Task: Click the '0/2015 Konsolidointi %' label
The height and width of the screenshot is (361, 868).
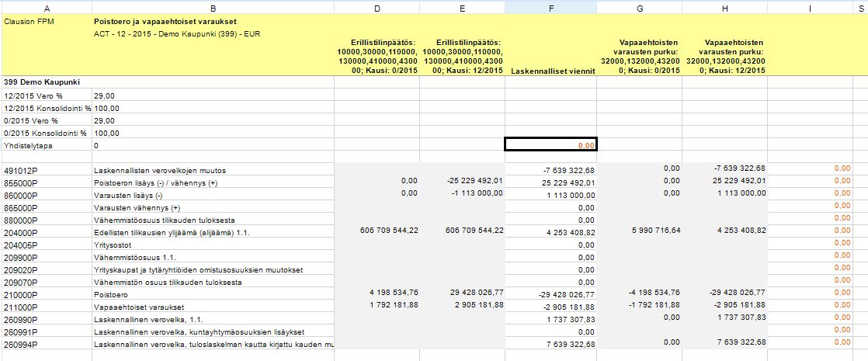Action: point(45,133)
